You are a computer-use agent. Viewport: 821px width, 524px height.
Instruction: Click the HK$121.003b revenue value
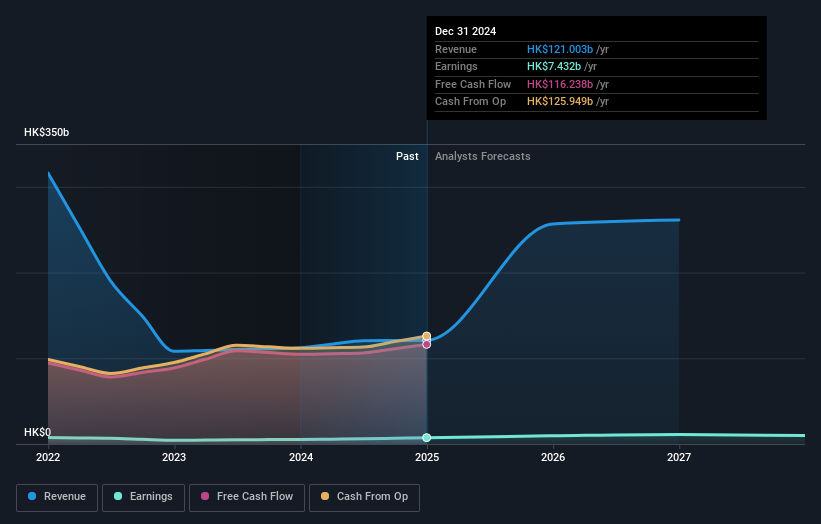click(x=560, y=49)
